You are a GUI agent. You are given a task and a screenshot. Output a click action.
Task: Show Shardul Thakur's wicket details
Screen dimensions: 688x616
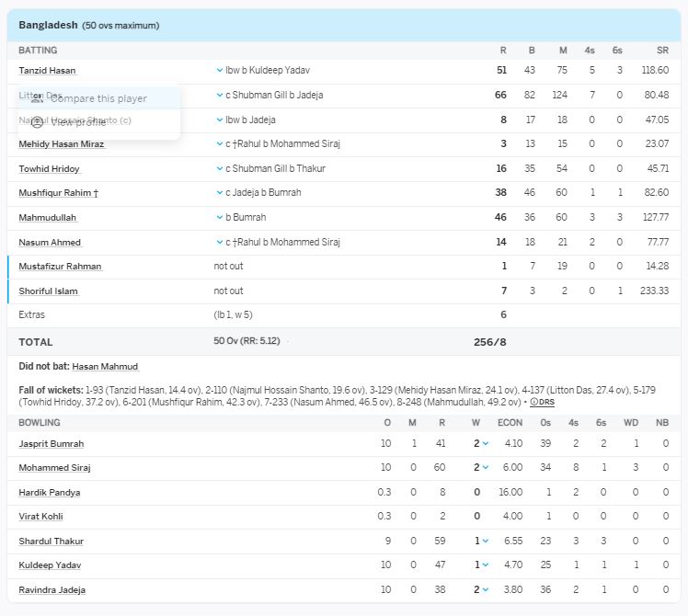click(485, 542)
